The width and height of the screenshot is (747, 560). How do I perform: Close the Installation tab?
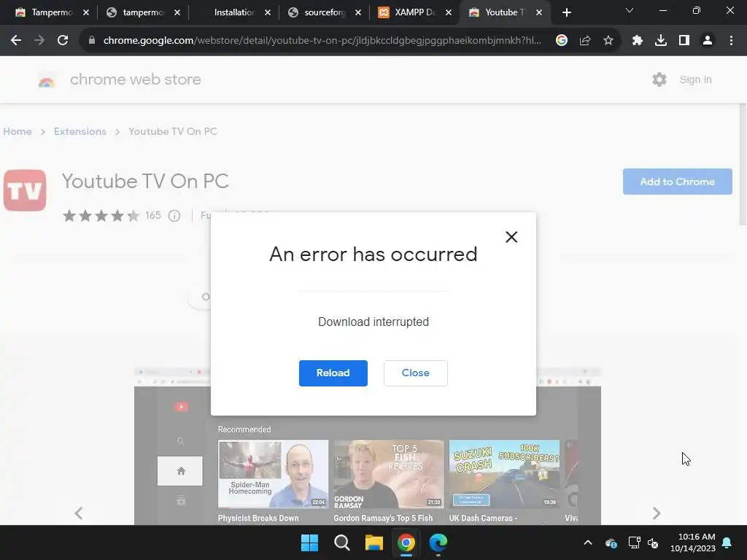[x=268, y=12]
